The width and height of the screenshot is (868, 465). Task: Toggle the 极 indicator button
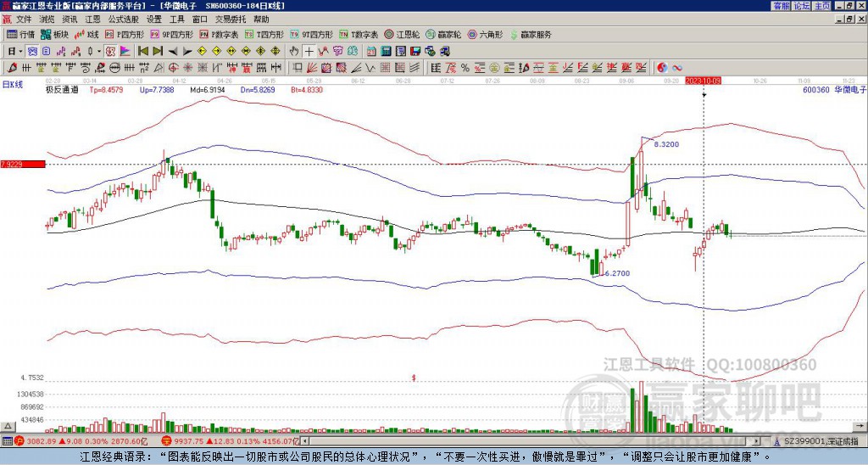tap(110, 52)
